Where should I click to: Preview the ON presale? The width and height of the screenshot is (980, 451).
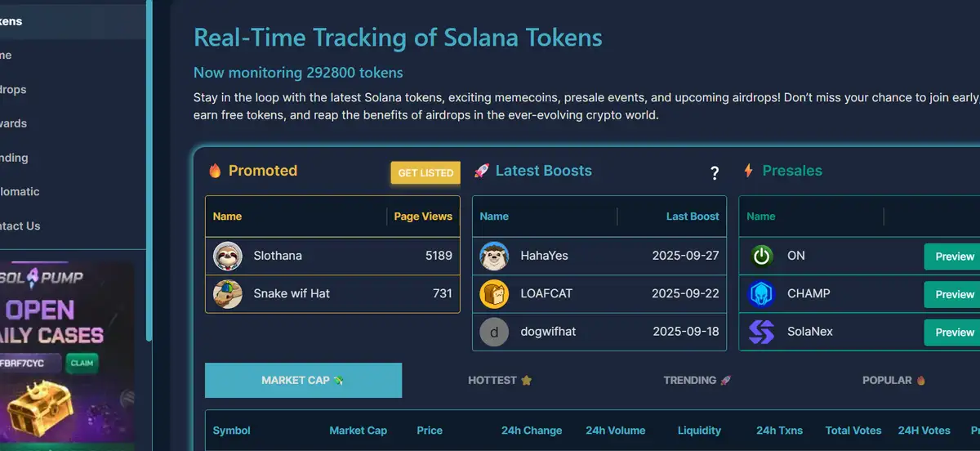pyautogui.click(x=954, y=257)
